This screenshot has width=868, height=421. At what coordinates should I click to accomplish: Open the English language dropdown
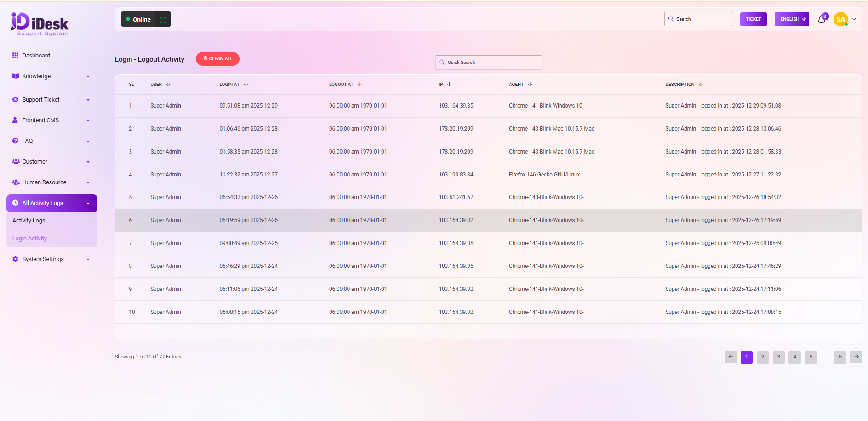tap(791, 19)
